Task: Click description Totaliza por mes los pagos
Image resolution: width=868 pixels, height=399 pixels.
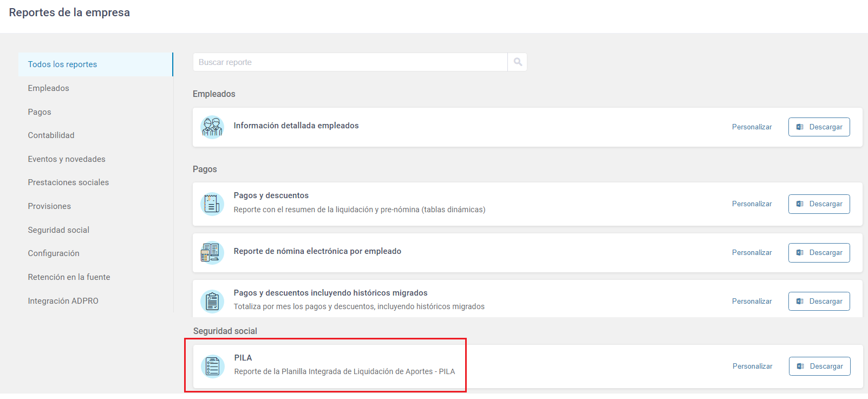Action: 359,306
